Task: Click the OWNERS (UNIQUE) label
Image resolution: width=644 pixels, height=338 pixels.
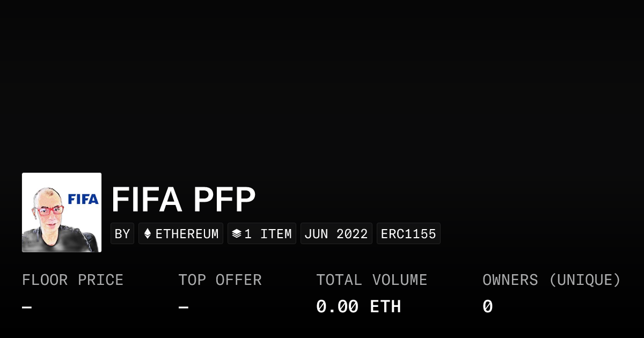Action: 551,280
